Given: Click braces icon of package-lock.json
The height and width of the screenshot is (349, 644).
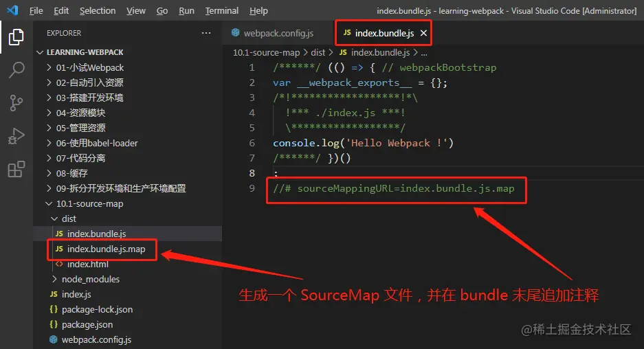Looking at the screenshot, I should coord(54,309).
